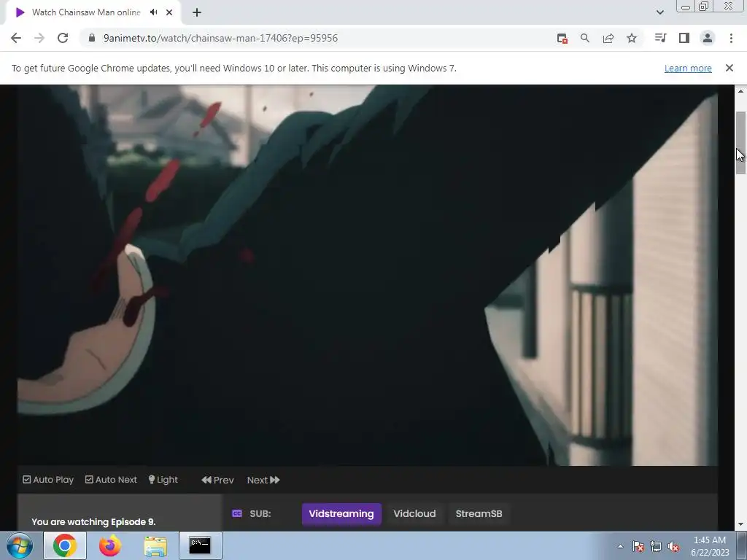Select the Vidstreaming server
Viewport: 747px width, 560px height.
point(341,514)
